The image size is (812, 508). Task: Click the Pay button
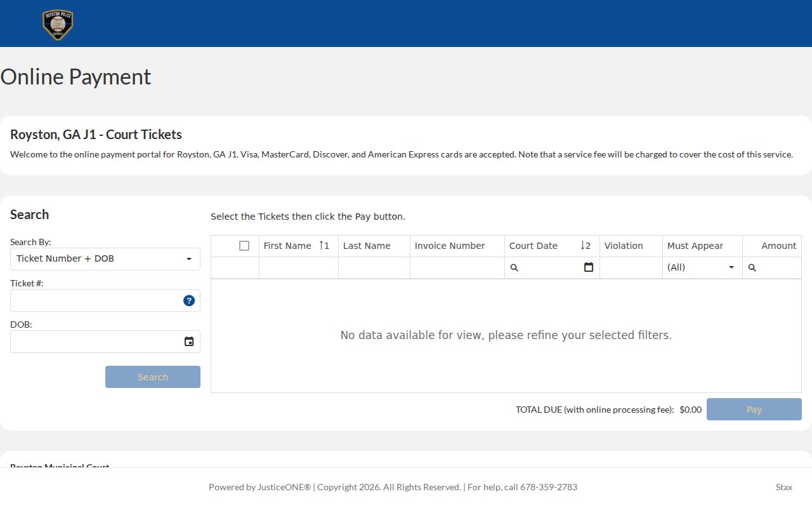754,410
